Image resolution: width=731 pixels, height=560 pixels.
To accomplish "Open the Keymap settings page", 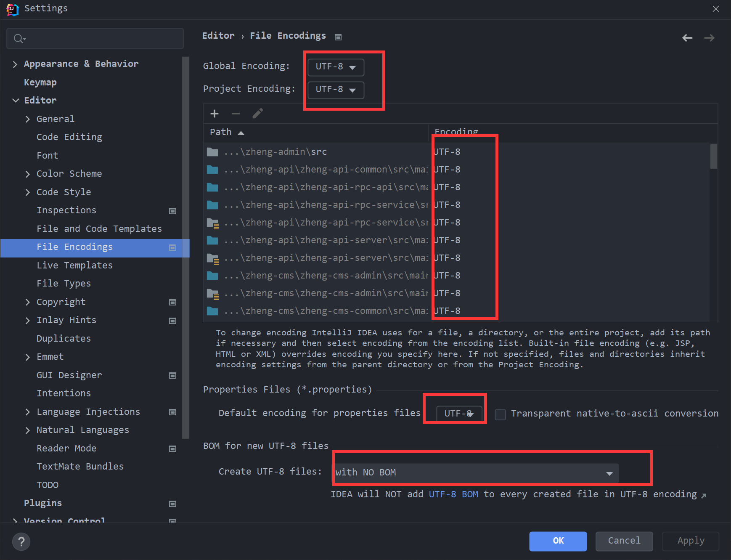I will coord(40,82).
